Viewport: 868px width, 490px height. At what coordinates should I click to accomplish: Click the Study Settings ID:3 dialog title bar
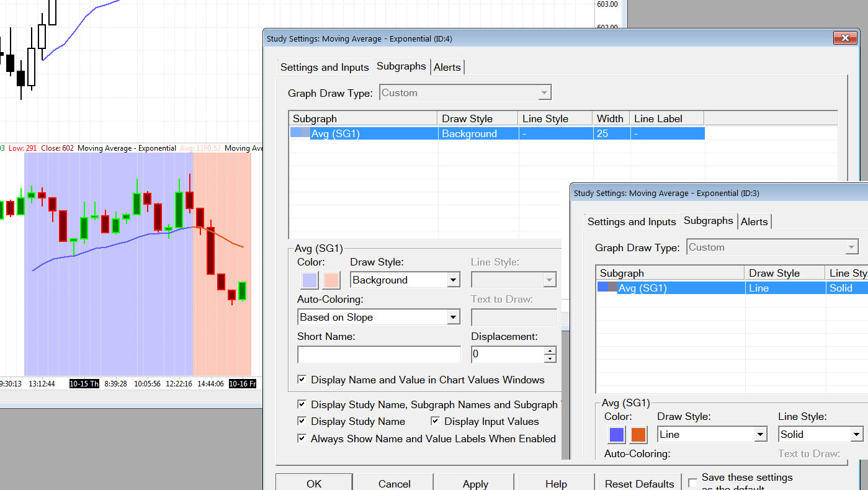720,193
